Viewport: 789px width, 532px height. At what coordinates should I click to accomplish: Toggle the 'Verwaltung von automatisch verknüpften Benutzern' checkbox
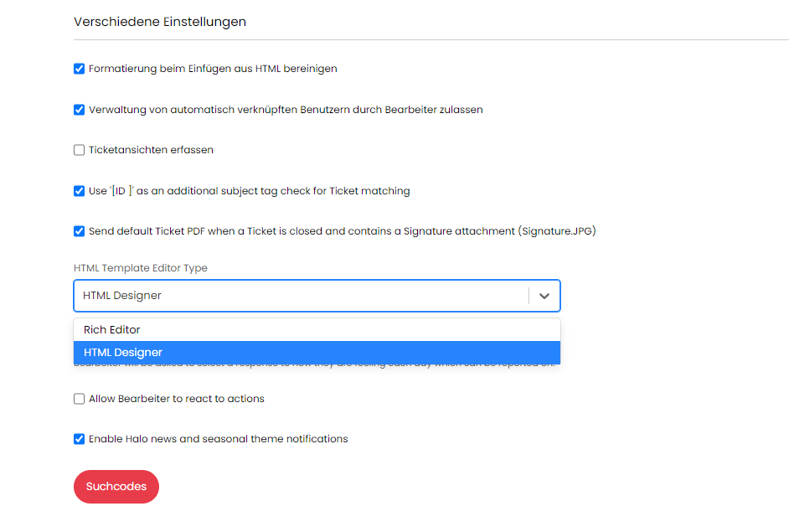[80, 110]
